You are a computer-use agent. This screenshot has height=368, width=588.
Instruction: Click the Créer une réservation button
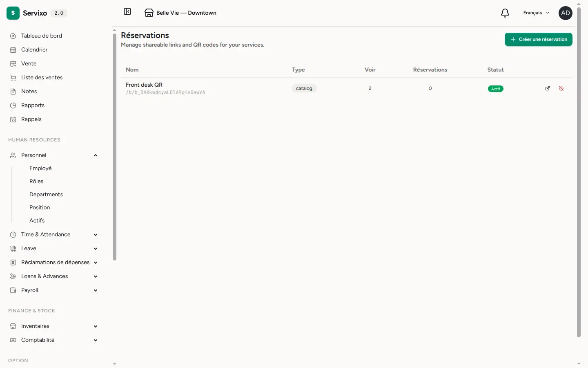tap(539, 39)
